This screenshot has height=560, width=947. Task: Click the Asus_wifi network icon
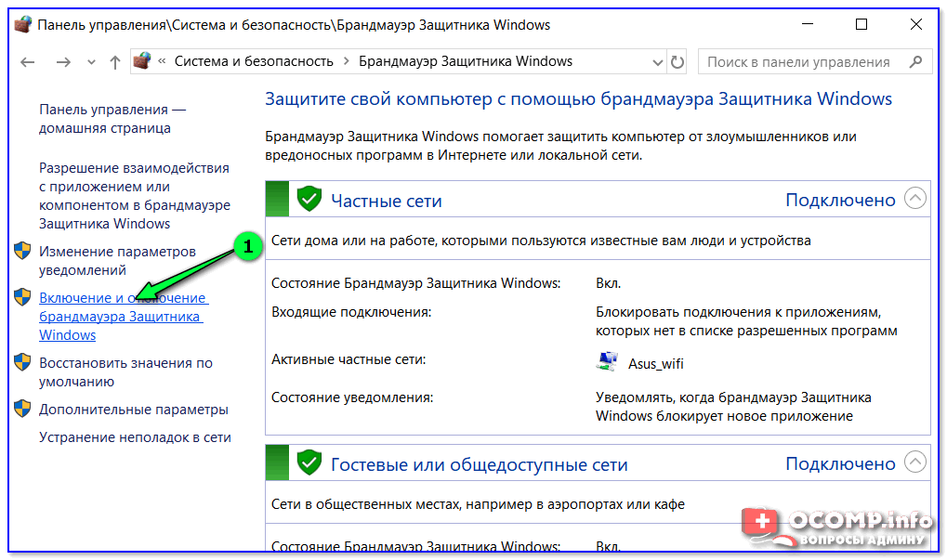point(607,362)
